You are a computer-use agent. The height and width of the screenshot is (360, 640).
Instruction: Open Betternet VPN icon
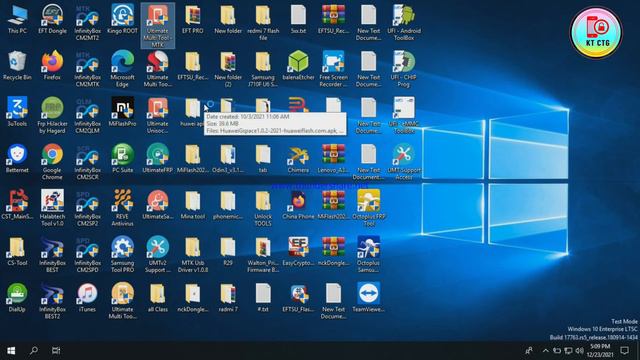click(x=17, y=159)
